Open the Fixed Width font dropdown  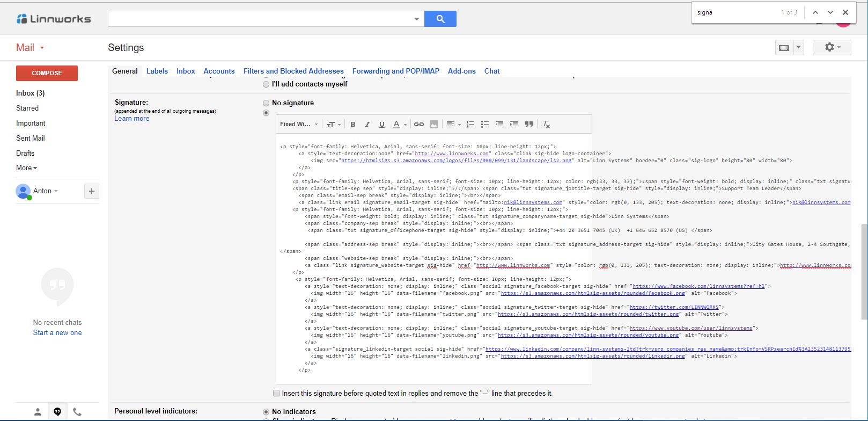tap(299, 124)
